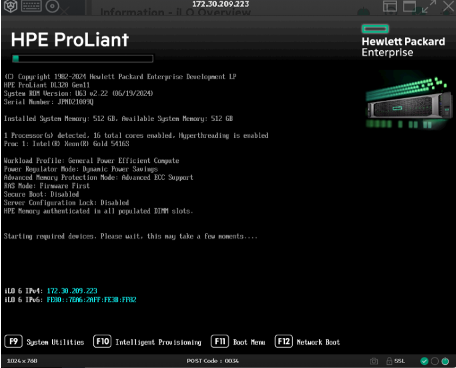
Task: Click the Installed System Memory line
Action: tap(118, 118)
